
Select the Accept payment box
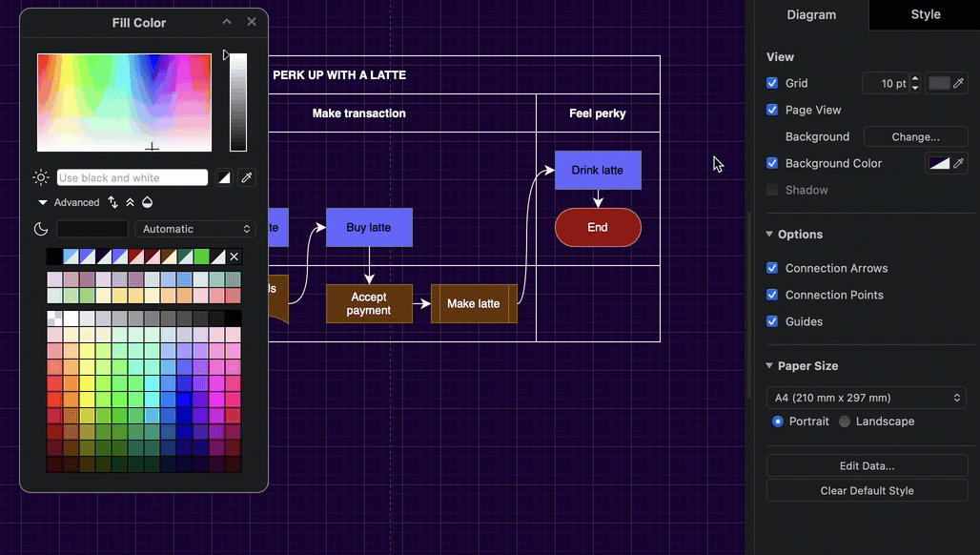point(369,304)
